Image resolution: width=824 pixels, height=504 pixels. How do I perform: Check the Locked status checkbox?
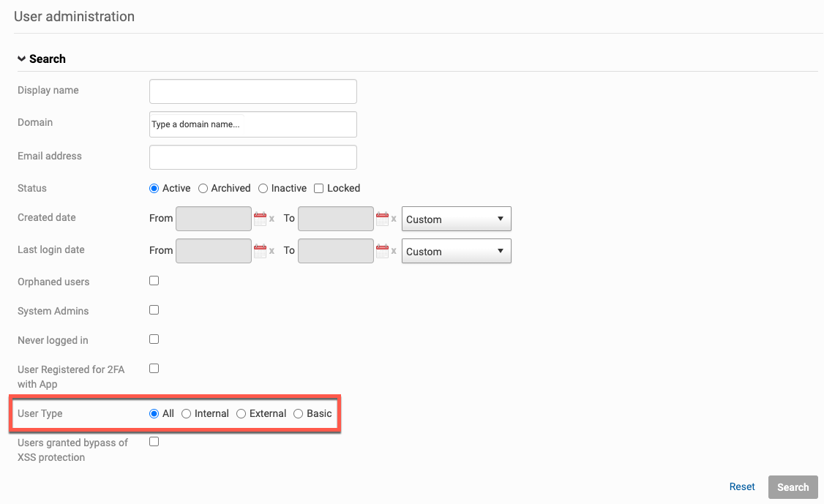pyautogui.click(x=318, y=189)
